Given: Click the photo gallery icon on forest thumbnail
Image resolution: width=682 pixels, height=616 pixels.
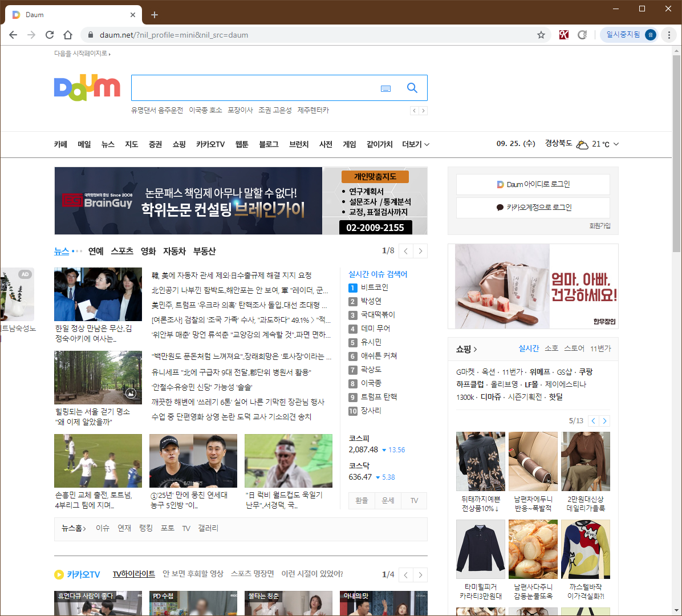Looking at the screenshot, I should pyautogui.click(x=131, y=393).
